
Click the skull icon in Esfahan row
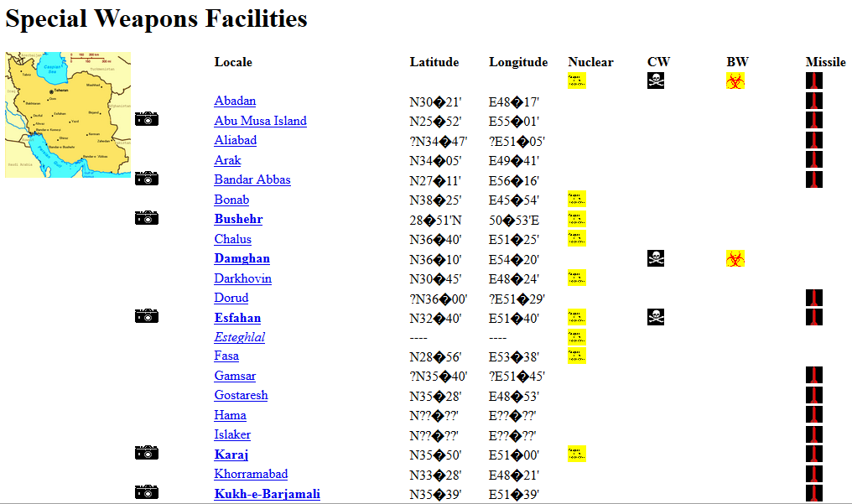[656, 317]
